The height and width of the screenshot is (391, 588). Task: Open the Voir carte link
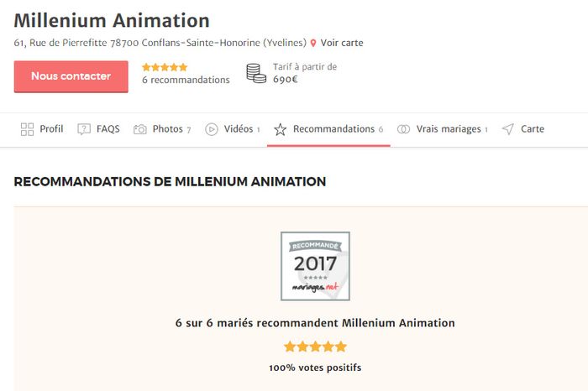(342, 43)
